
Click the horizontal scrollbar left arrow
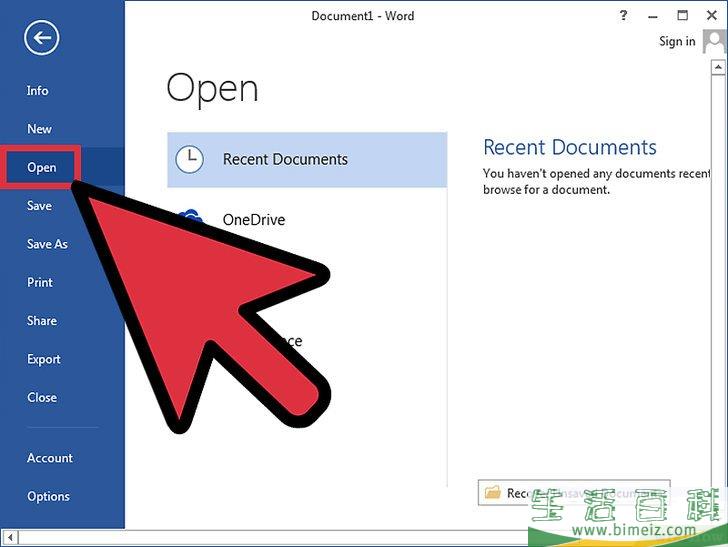pos(8,538)
